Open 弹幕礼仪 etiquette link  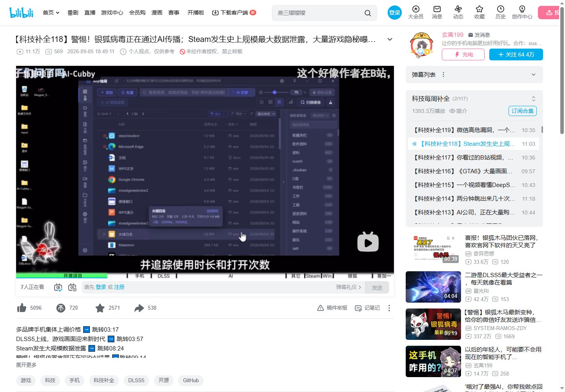[348, 287]
